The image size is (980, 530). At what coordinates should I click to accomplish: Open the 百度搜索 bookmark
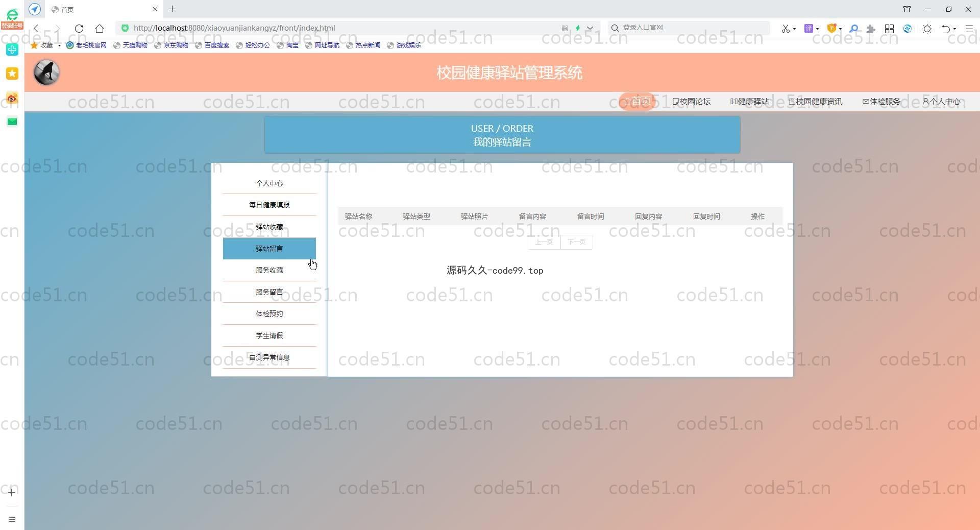[212, 45]
